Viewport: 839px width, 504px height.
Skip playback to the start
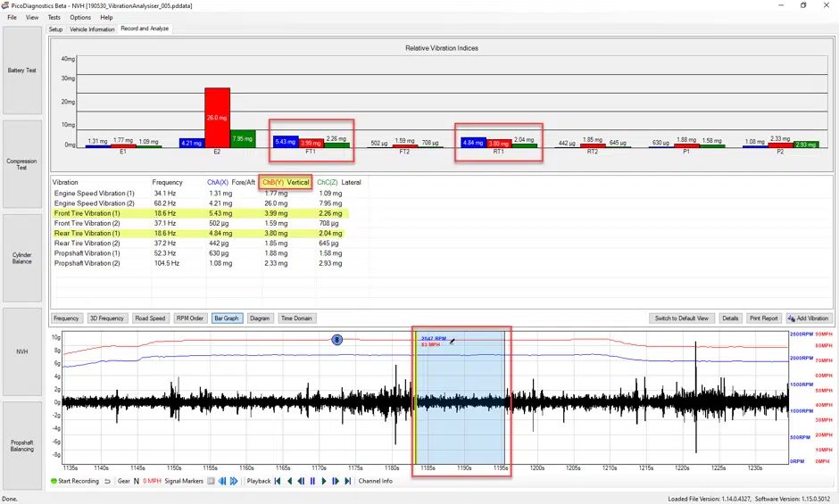click(278, 481)
